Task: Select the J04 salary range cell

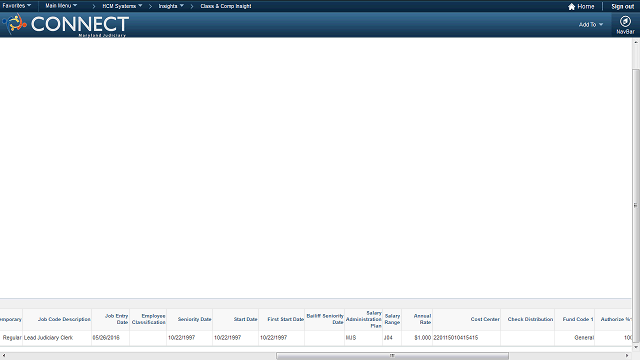Action: (388, 338)
